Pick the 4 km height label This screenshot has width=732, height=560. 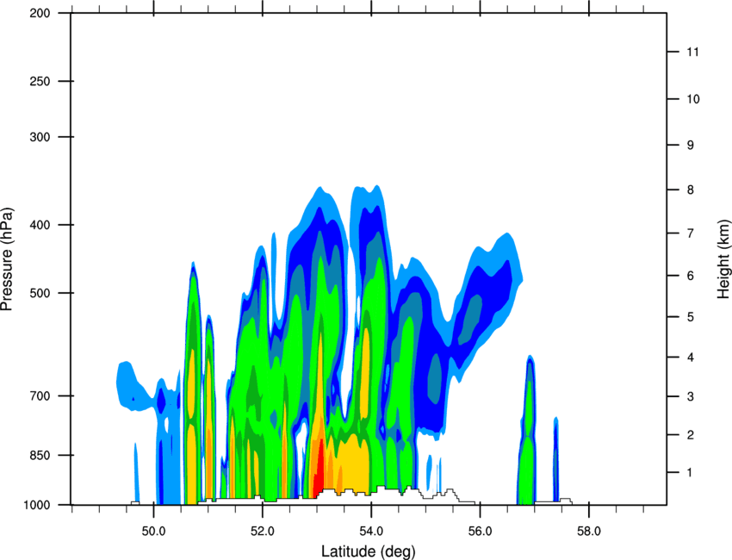(691, 358)
